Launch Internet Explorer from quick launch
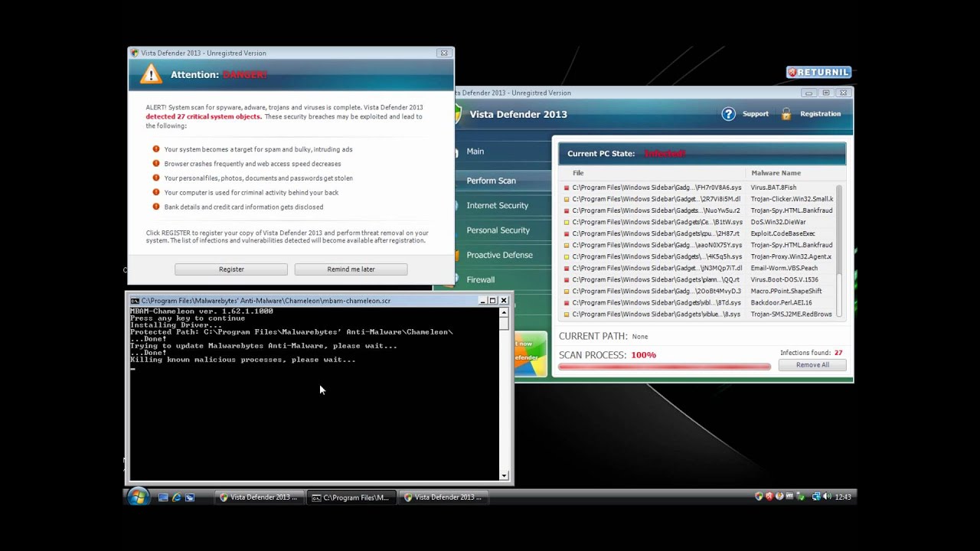This screenshot has width=980, height=551. pyautogui.click(x=177, y=497)
